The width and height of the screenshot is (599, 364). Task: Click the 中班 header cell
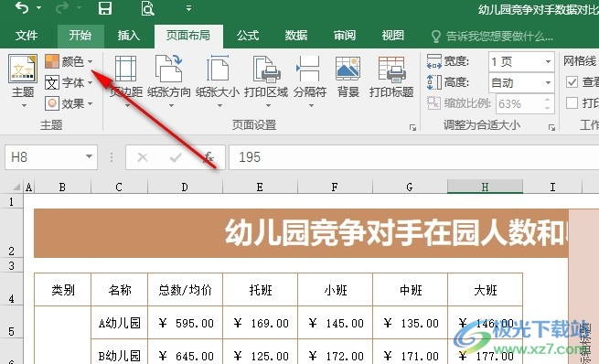tap(410, 290)
